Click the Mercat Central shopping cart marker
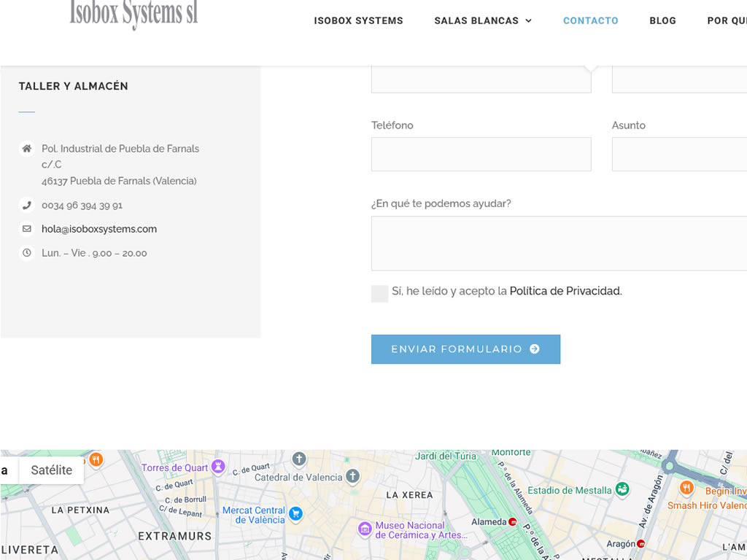The width and height of the screenshot is (747, 560). 295,513
